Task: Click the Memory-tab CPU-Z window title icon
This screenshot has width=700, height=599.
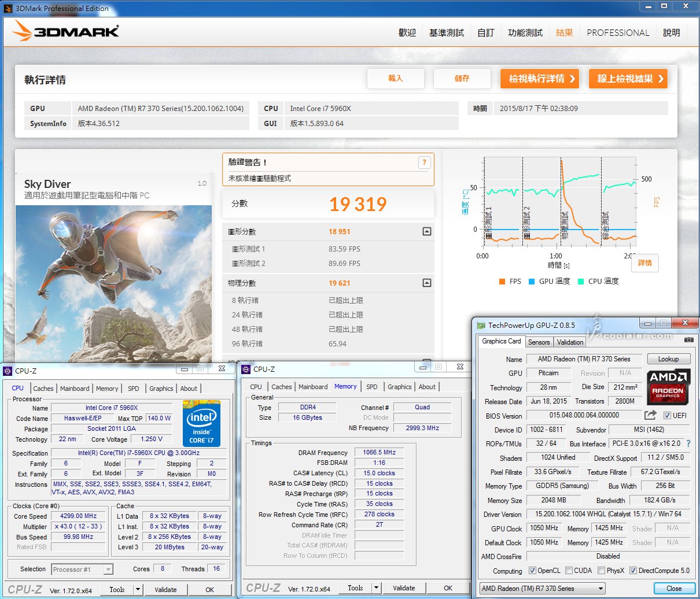Action: click(x=246, y=369)
